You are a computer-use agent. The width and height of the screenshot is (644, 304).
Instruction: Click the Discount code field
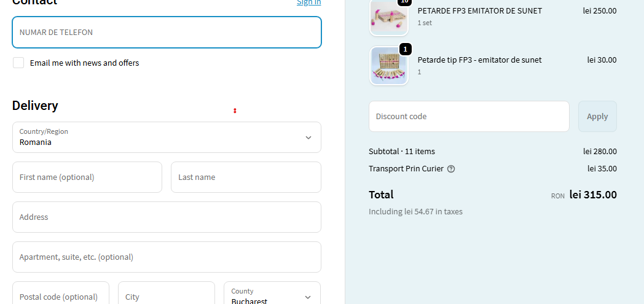(469, 116)
